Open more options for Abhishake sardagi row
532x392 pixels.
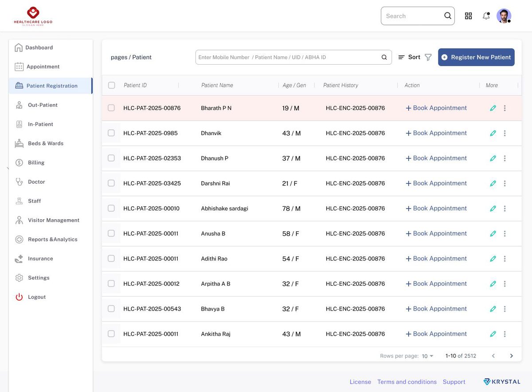[x=505, y=209]
